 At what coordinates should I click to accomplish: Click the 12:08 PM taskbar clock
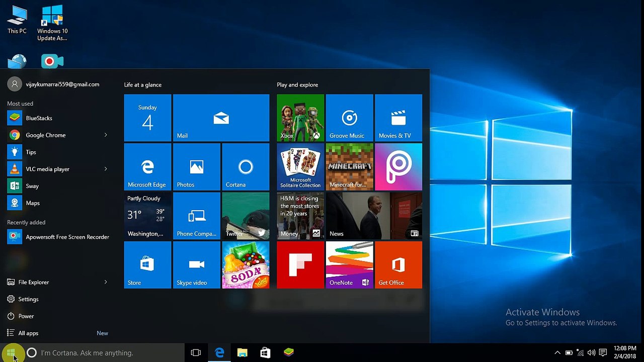click(x=625, y=352)
